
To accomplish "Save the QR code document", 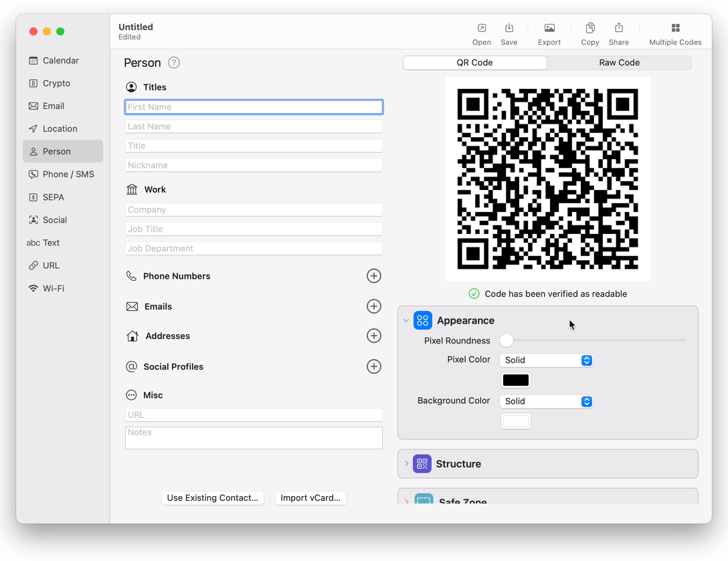I will click(x=509, y=34).
